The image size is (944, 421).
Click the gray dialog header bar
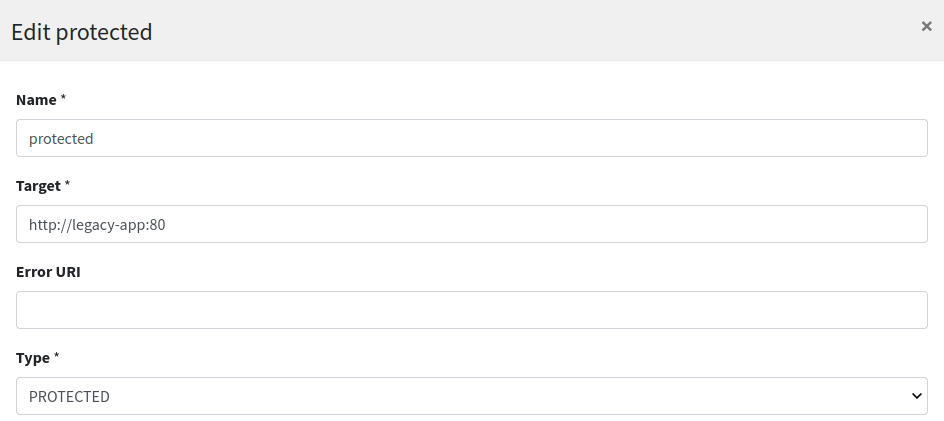tap(472, 30)
